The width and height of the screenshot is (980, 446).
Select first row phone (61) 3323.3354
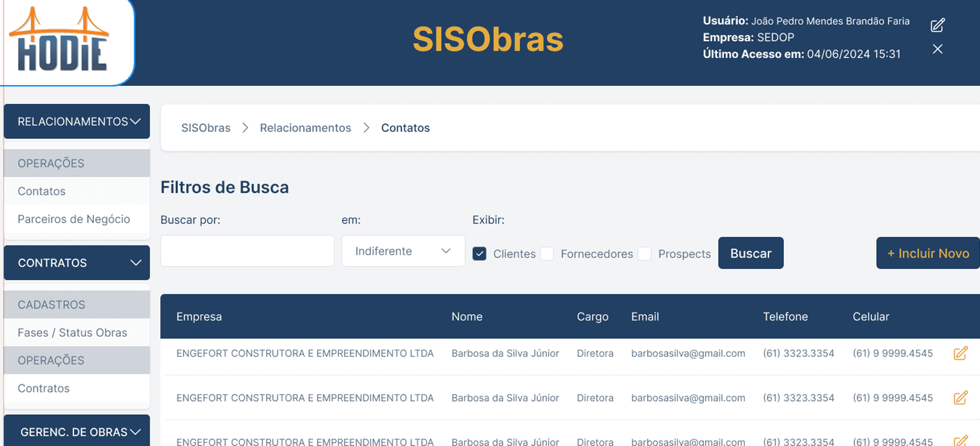799,353
